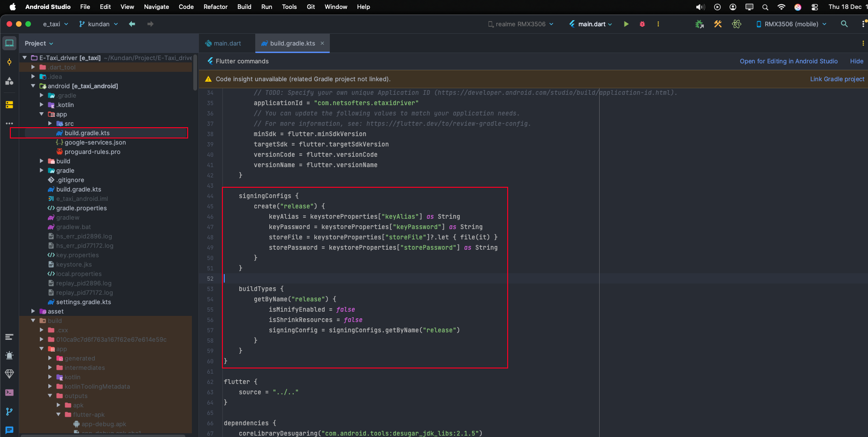Open the Navigate menu
The width and height of the screenshot is (868, 437).
click(x=156, y=7)
